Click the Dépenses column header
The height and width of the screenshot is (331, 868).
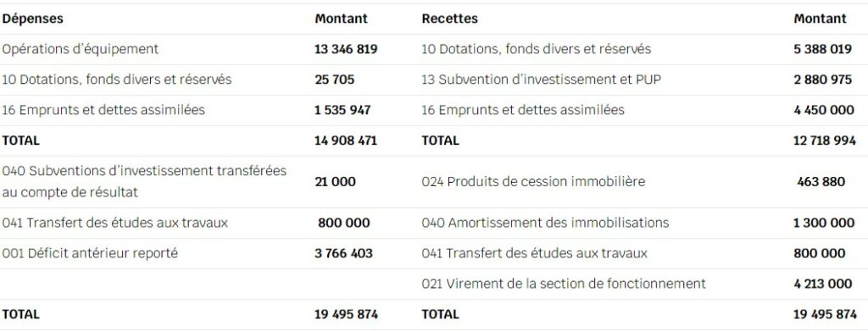[33, 19]
